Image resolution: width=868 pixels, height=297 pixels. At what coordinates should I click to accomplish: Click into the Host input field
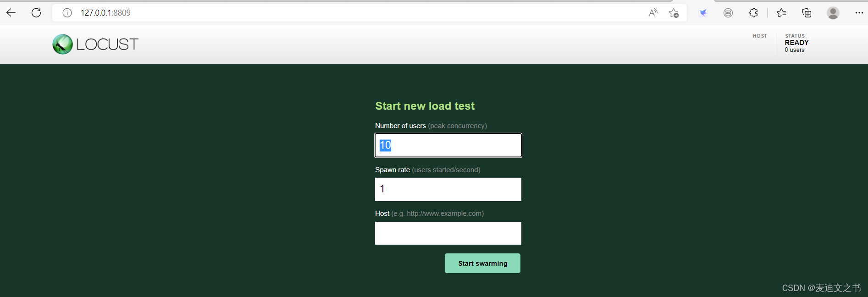(448, 233)
